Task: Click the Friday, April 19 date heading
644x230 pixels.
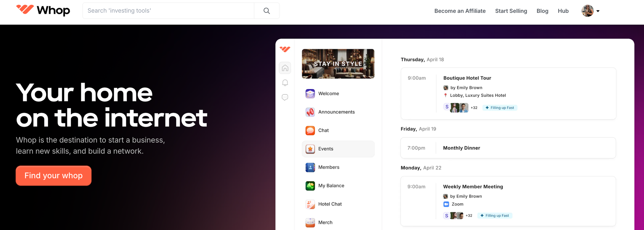Action: [x=418, y=129]
